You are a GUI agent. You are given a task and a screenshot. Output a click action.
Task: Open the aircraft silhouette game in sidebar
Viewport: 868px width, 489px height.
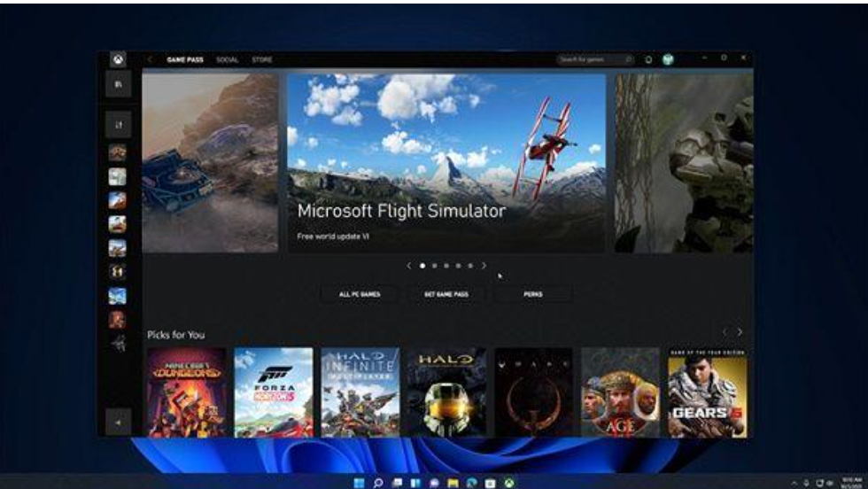coord(117,344)
